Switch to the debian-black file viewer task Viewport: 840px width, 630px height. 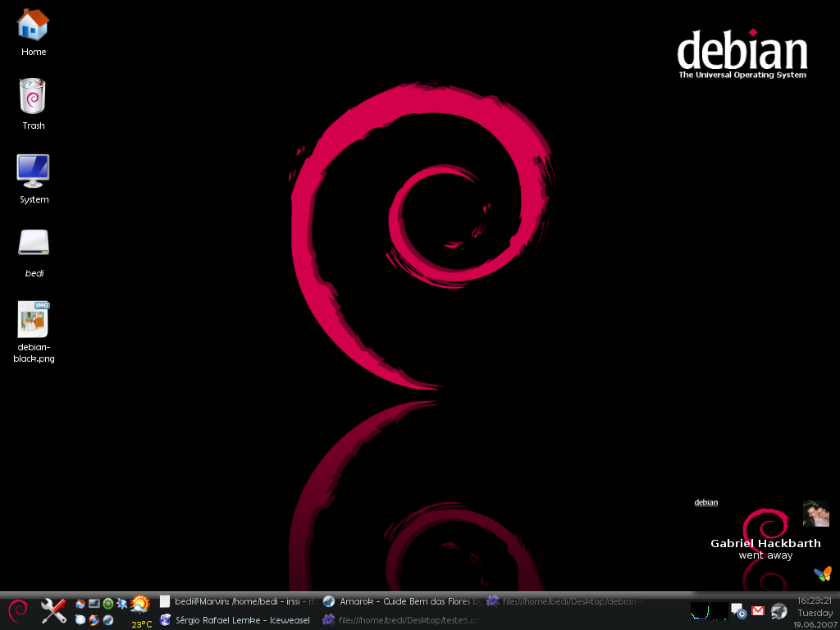[567, 601]
